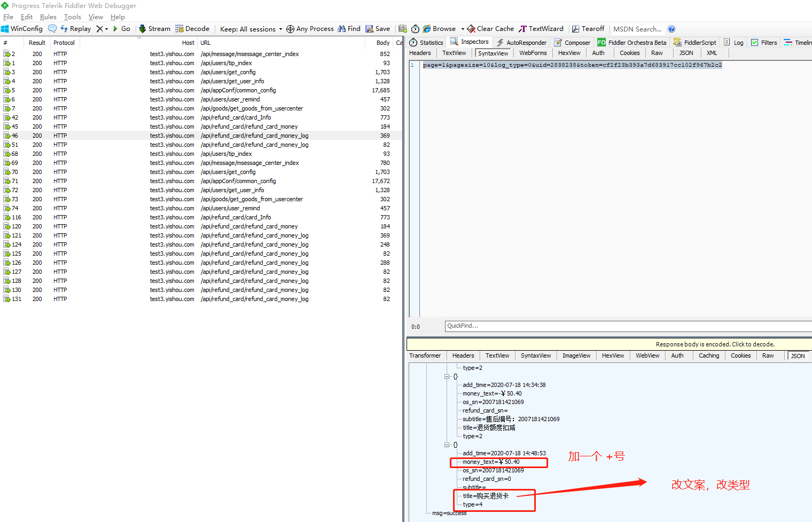The width and height of the screenshot is (812, 522).
Task: Select response ImageView tab
Action: (x=576, y=355)
